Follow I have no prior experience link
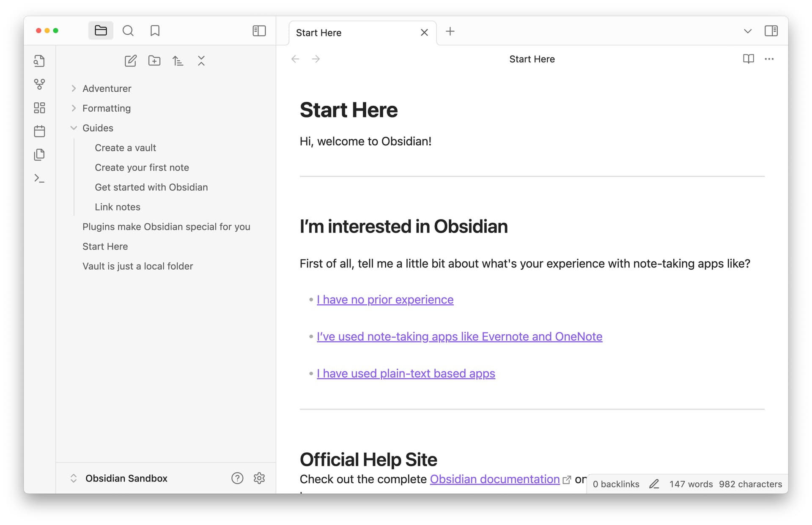 point(385,300)
